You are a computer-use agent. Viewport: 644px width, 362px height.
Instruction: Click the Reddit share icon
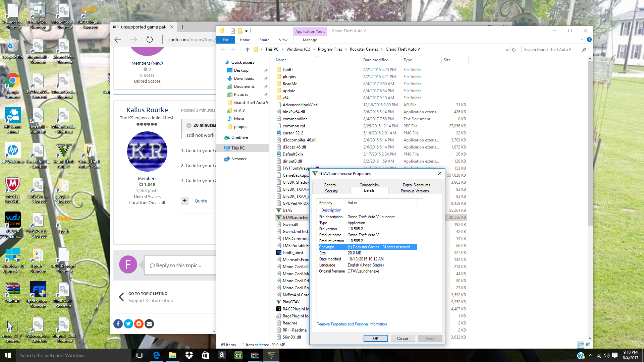tap(139, 324)
